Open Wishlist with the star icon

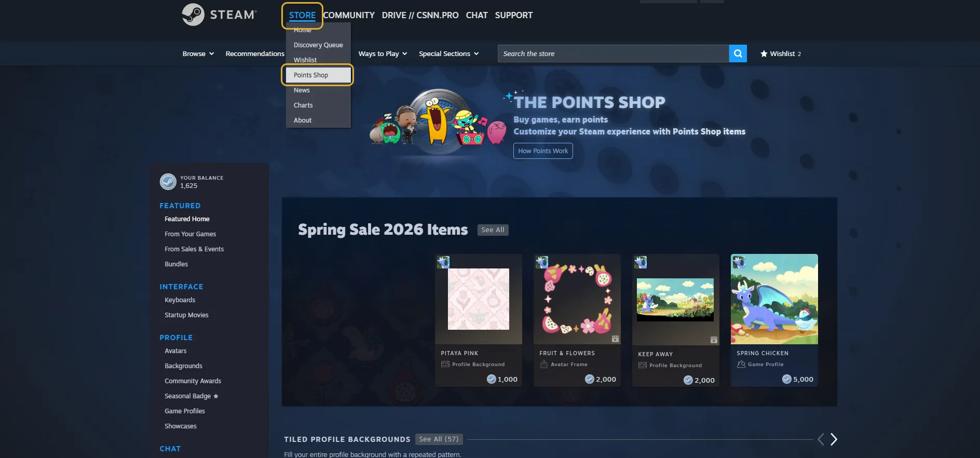pos(780,53)
